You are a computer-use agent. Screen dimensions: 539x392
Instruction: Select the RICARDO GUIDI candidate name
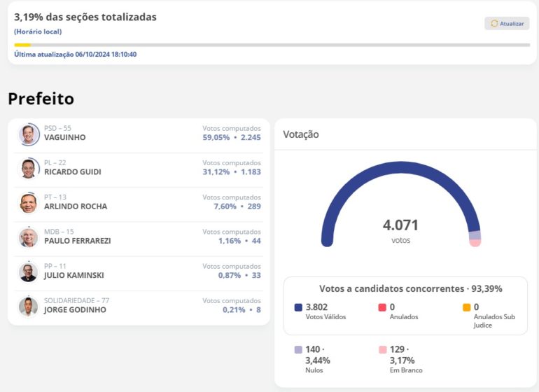tap(72, 172)
